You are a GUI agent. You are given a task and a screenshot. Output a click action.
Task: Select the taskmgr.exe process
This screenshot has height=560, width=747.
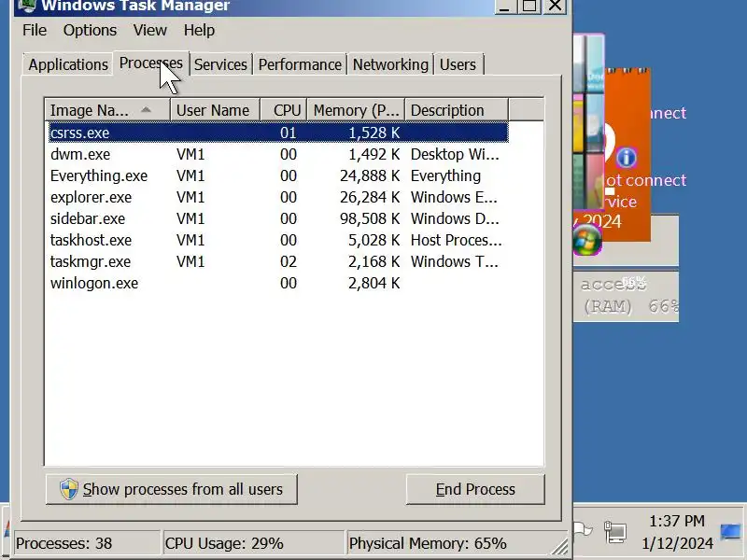[x=278, y=261]
